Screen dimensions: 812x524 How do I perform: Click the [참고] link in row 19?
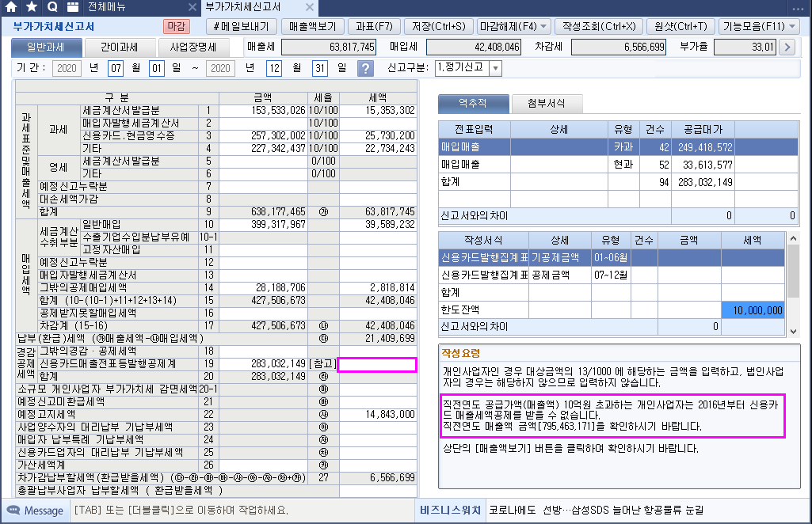tap(322, 364)
